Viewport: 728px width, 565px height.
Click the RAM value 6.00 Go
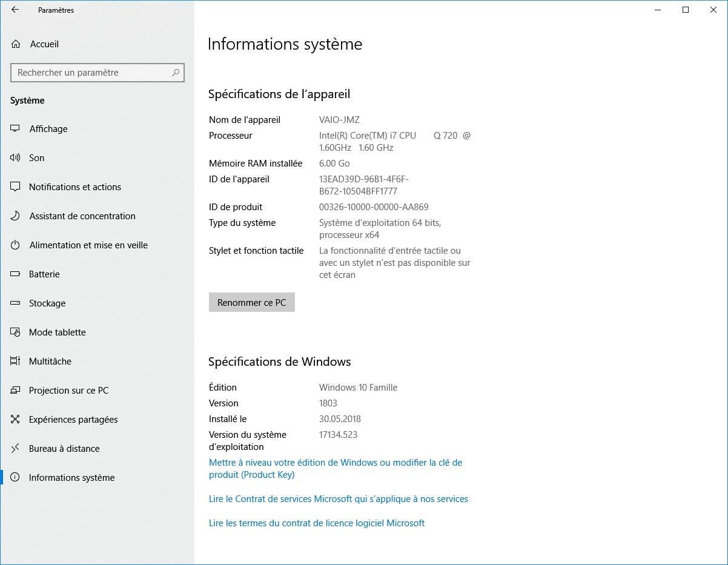(x=334, y=164)
